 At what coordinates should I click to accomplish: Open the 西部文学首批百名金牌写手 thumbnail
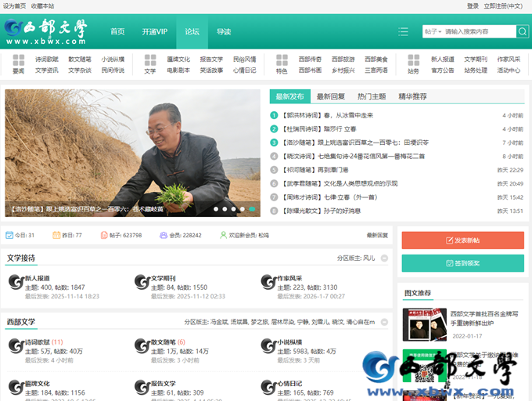[425, 324]
